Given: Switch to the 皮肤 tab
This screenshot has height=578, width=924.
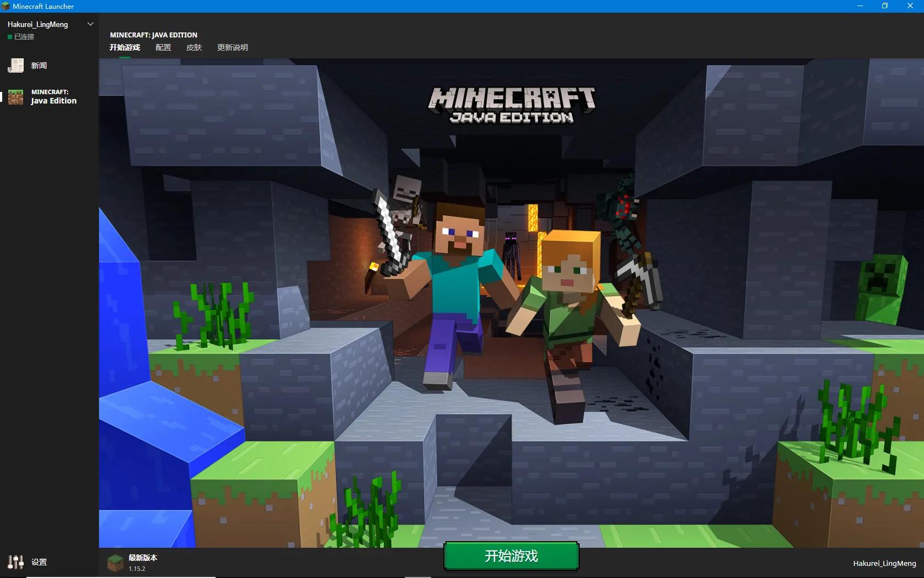Looking at the screenshot, I should click(194, 47).
